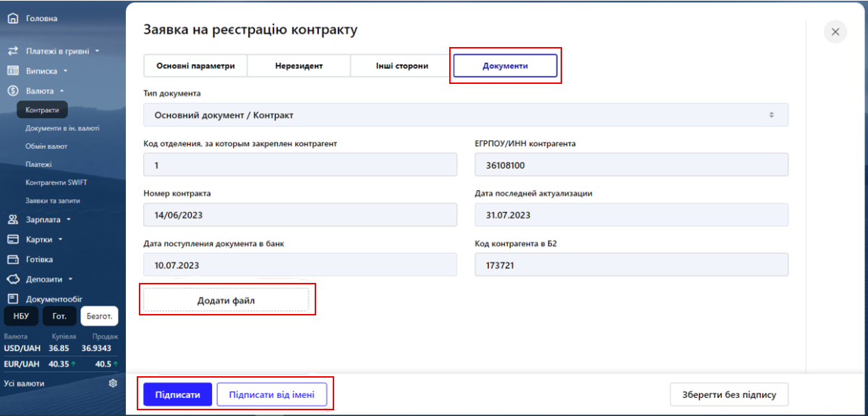The image size is (868, 416).
Task: Select НБУ exchange rate toggle
Action: pyautogui.click(x=21, y=316)
